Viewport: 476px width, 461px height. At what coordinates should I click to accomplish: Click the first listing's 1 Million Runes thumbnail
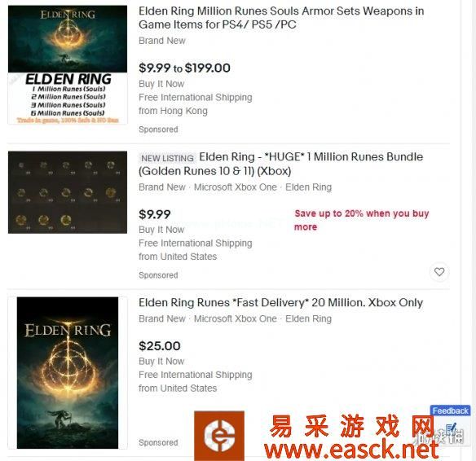coord(68,64)
